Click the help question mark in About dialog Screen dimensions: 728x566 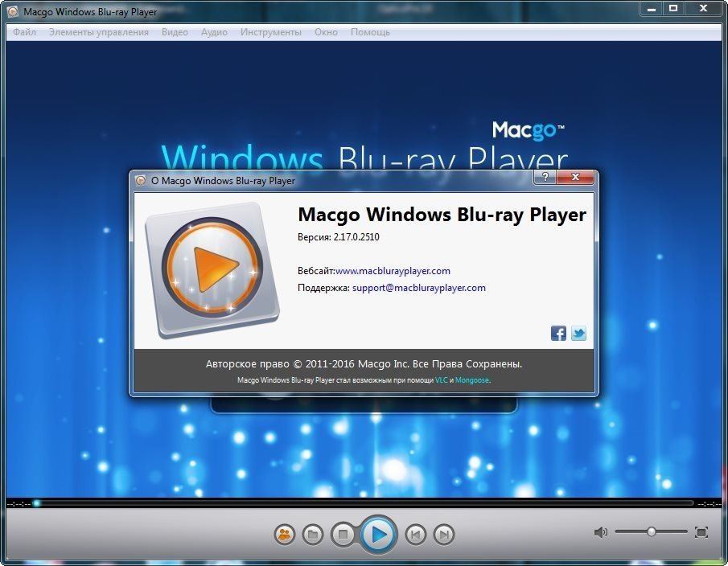(545, 177)
